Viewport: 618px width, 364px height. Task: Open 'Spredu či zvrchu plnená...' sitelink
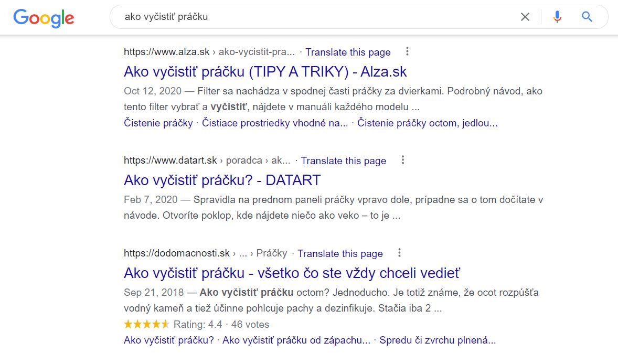pyautogui.click(x=438, y=340)
